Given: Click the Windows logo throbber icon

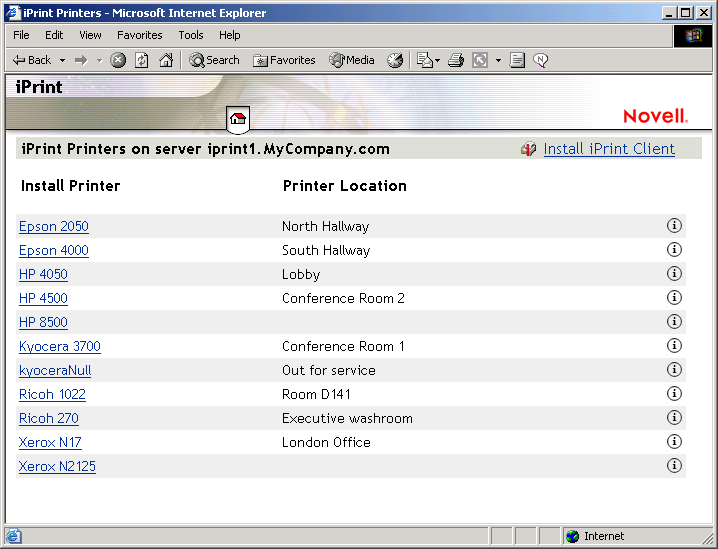Looking at the screenshot, I should coord(693,36).
